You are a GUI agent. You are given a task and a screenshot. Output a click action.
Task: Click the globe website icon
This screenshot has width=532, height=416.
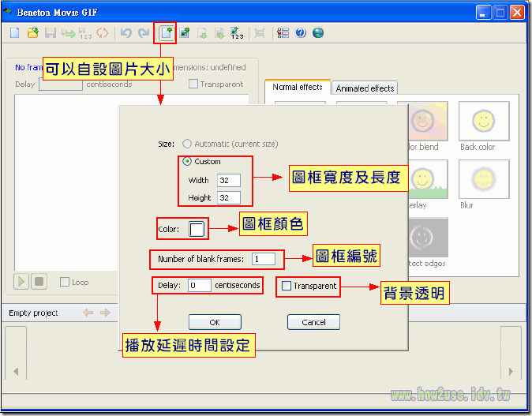[318, 33]
